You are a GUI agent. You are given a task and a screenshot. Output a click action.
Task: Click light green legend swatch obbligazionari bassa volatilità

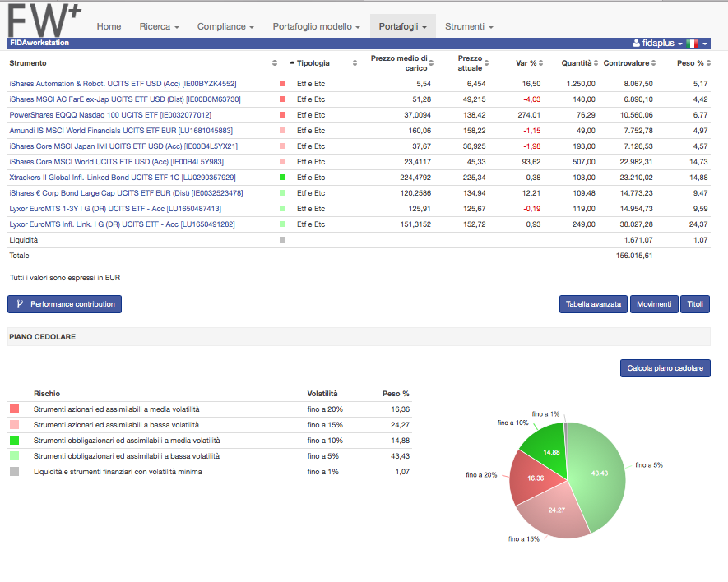14,455
